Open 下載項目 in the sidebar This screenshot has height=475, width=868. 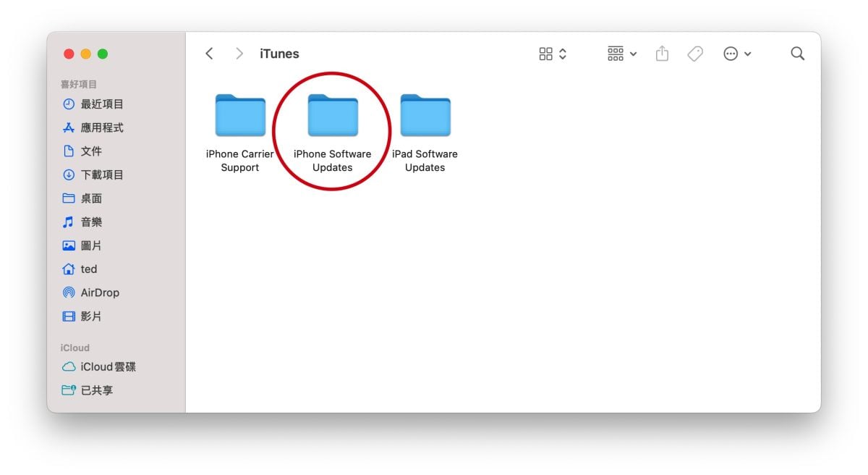101,175
